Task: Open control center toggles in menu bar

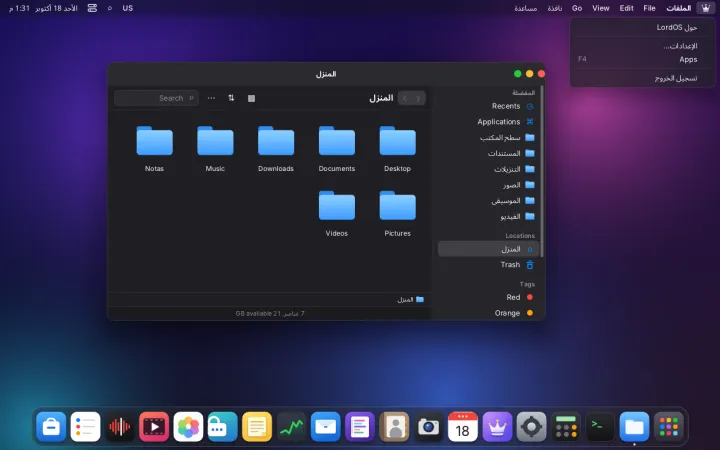Action: tap(92, 8)
